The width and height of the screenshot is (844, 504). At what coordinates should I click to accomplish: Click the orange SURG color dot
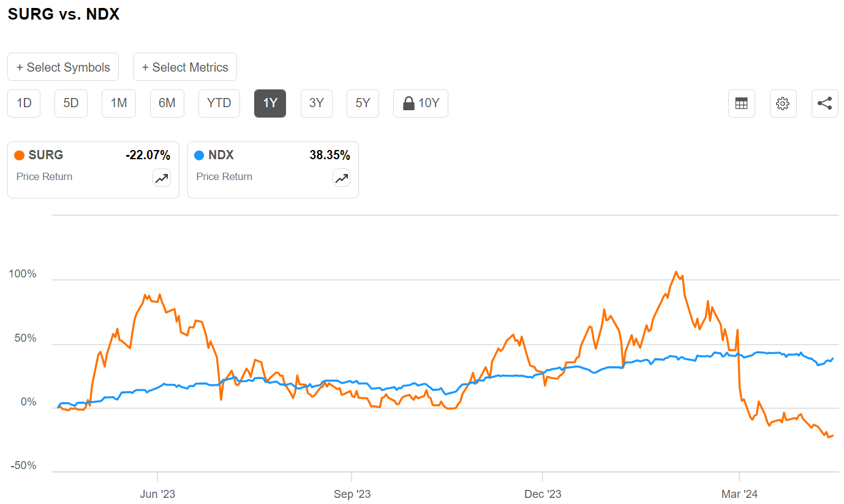(19, 156)
